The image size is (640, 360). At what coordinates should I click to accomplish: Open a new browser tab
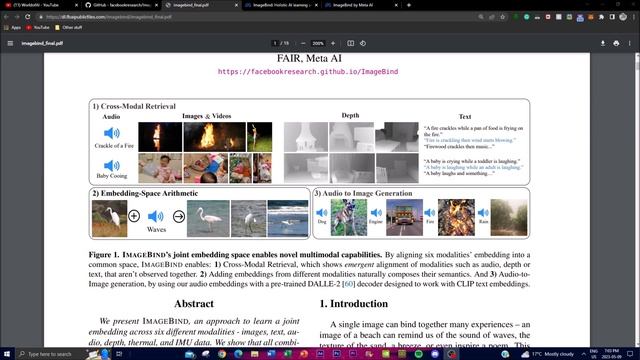409,5
